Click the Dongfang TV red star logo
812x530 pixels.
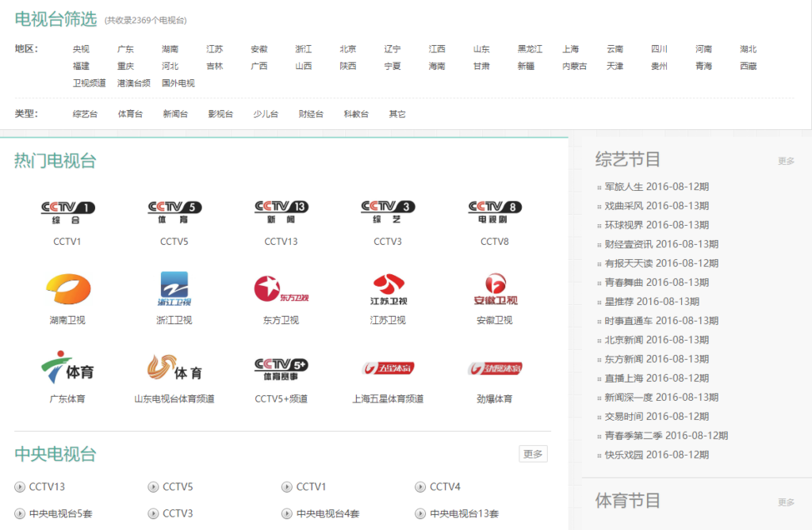(x=281, y=290)
